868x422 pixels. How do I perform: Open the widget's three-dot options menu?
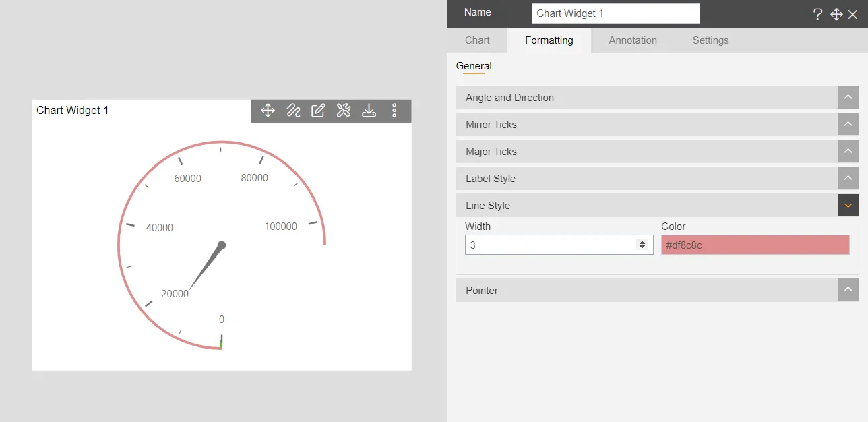point(394,111)
